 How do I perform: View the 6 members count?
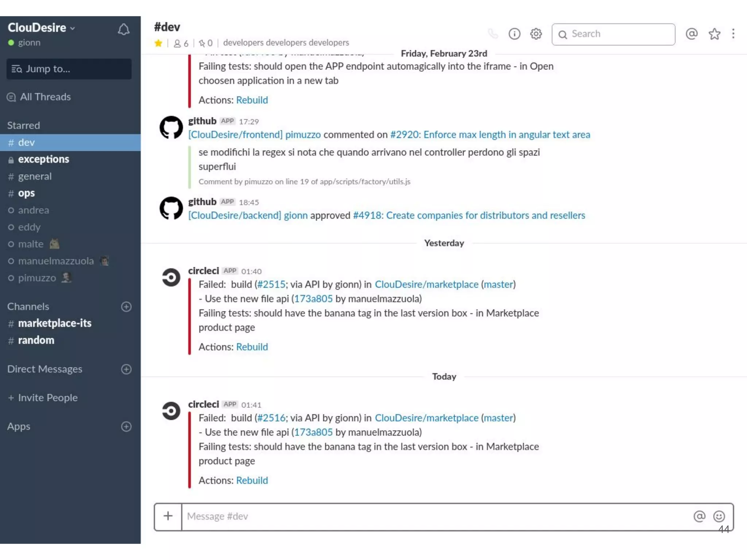coord(181,43)
